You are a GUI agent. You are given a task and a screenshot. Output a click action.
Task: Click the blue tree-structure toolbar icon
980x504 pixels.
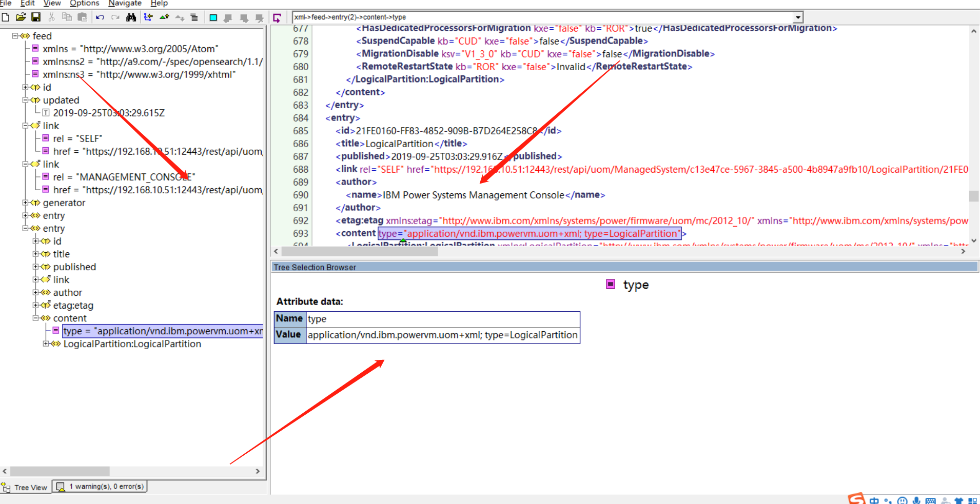coord(148,17)
